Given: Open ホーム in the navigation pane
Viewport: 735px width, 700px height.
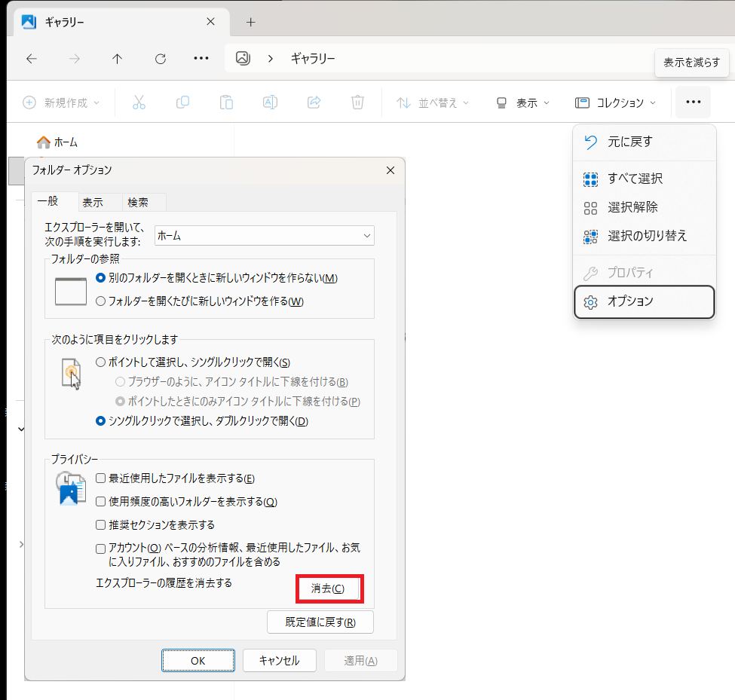Looking at the screenshot, I should (x=57, y=142).
